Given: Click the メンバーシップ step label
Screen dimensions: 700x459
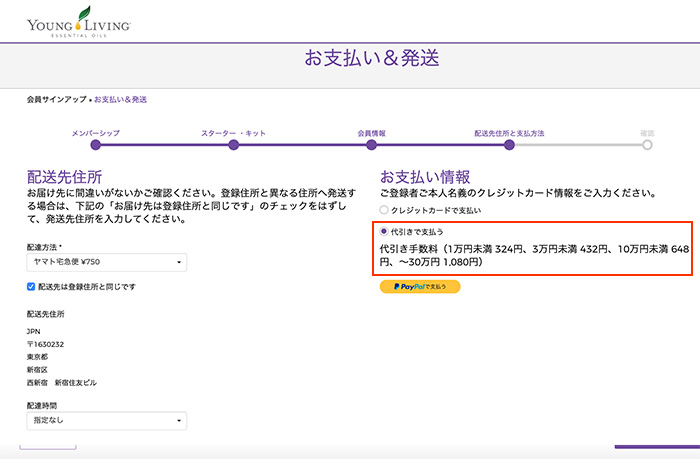Looking at the screenshot, I should point(96,132).
